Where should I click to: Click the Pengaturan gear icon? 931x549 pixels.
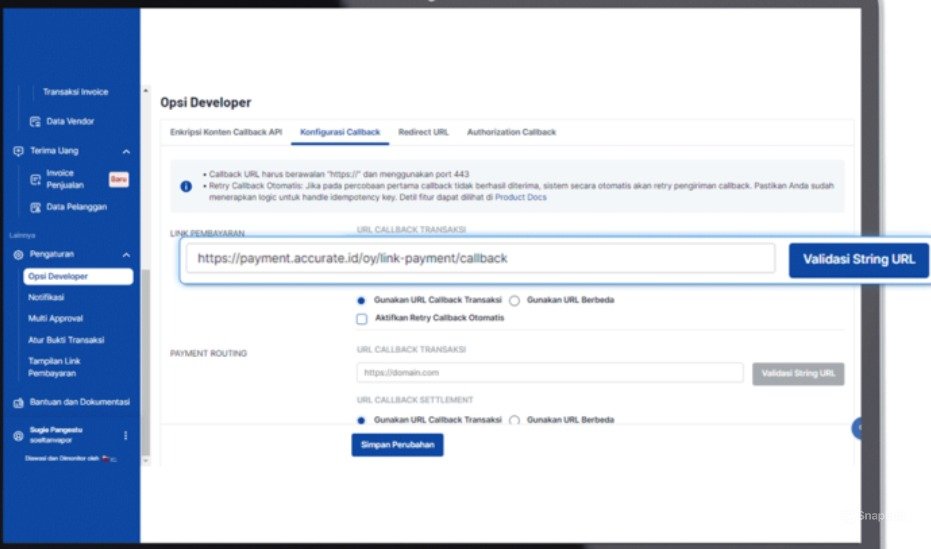tap(18, 255)
